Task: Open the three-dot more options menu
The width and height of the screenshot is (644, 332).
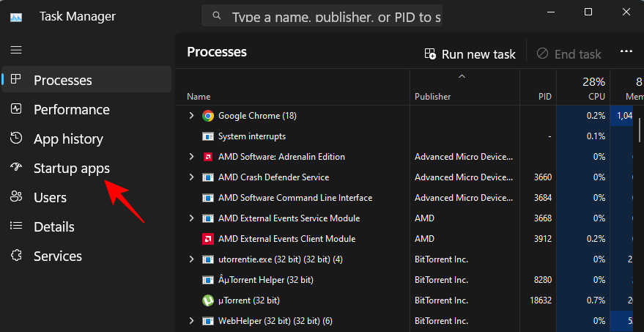Action: (x=626, y=52)
